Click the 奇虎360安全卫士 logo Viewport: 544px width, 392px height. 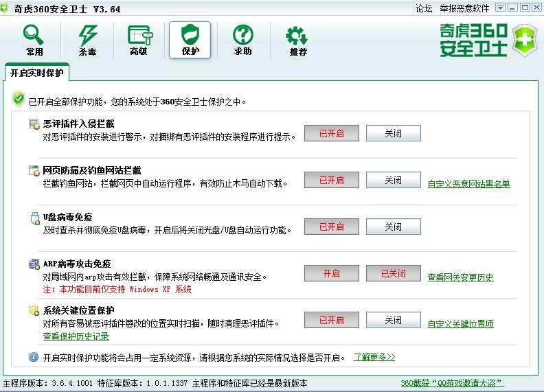(488, 41)
